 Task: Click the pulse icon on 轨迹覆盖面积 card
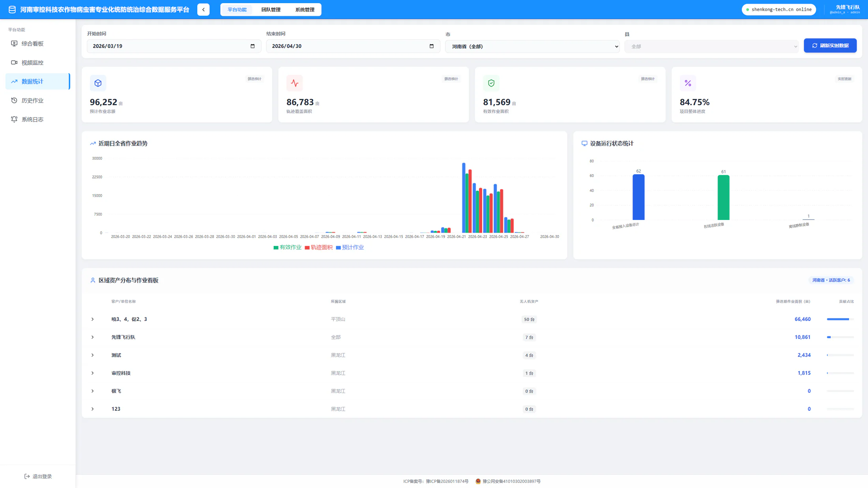pyautogui.click(x=295, y=83)
